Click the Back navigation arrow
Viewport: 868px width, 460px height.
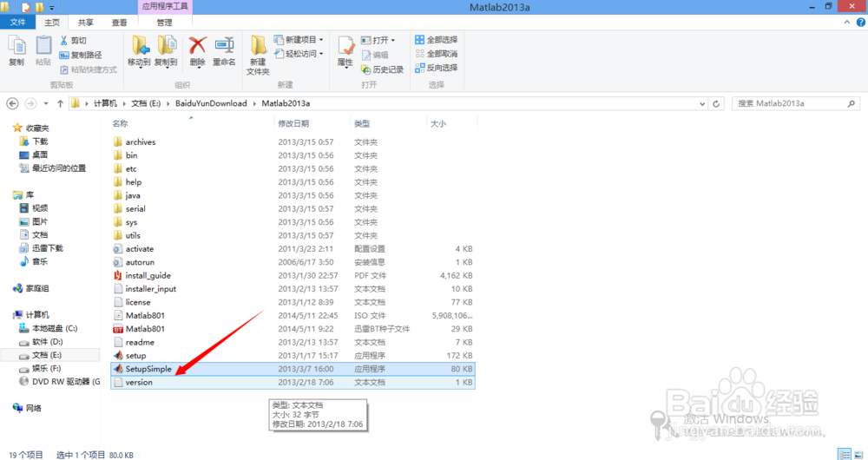tap(12, 103)
